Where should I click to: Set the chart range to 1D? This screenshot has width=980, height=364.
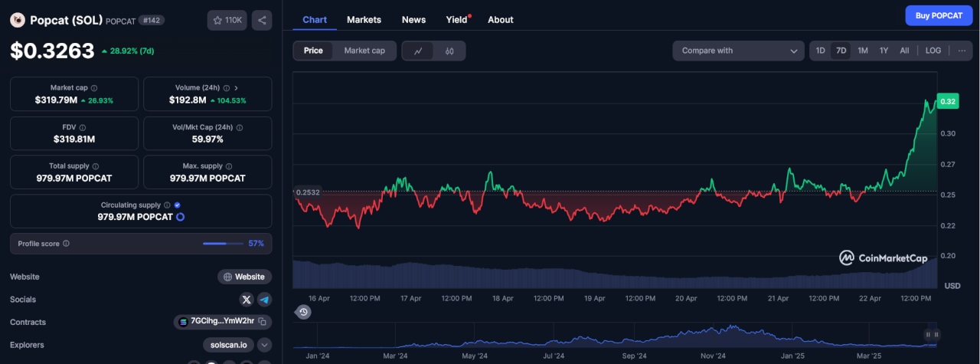(820, 51)
